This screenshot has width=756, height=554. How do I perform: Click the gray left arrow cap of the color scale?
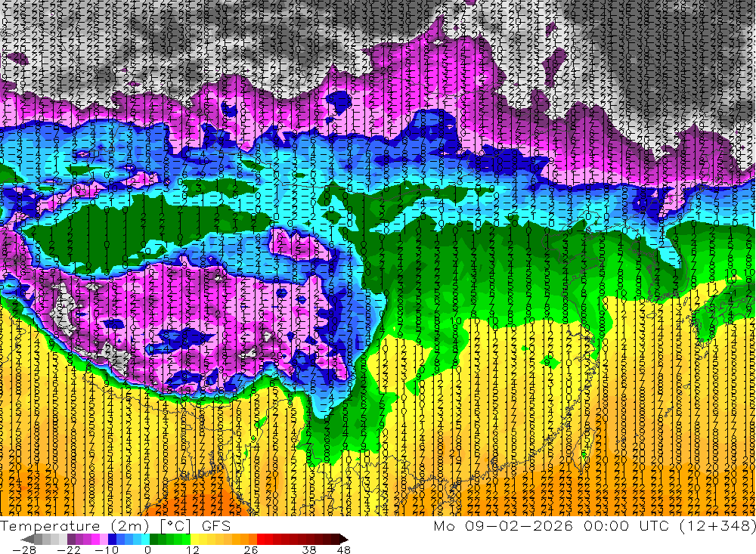point(27,539)
